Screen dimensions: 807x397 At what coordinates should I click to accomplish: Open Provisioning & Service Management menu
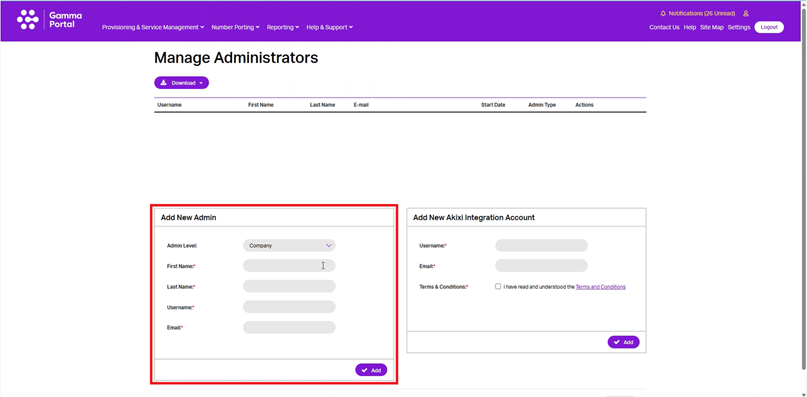coord(153,27)
